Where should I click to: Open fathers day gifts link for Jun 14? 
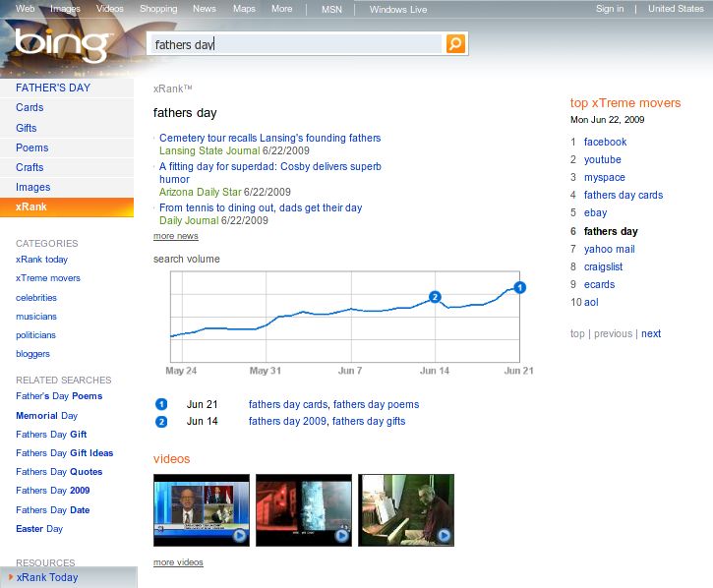pyautogui.click(x=369, y=421)
